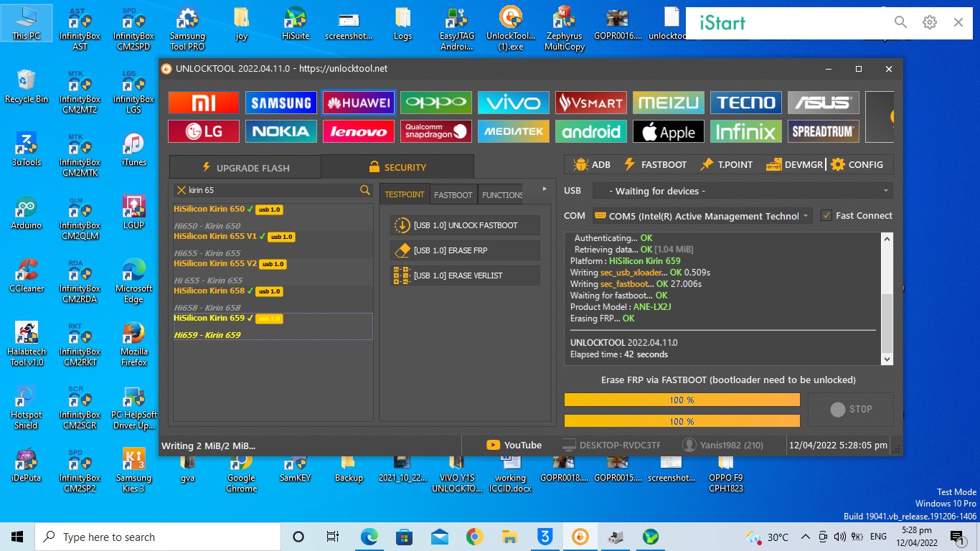This screenshot has height=551, width=980.
Task: Clear the kirin 65 search text
Action: pos(182,190)
